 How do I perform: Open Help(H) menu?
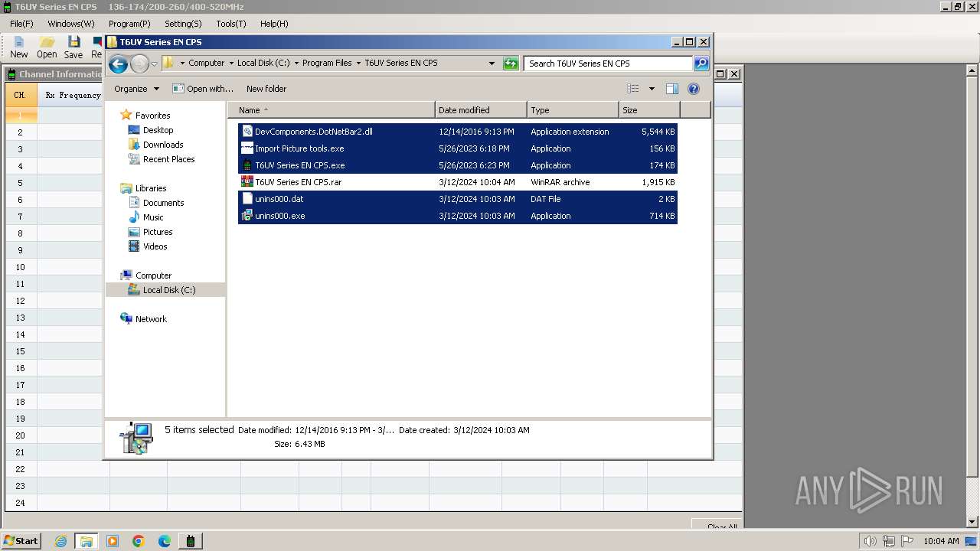click(274, 24)
